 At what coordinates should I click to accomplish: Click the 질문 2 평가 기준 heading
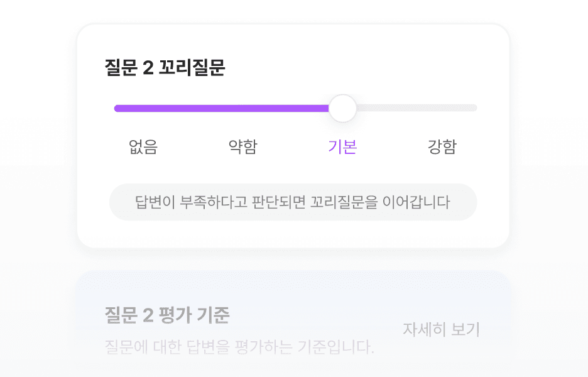pos(167,315)
